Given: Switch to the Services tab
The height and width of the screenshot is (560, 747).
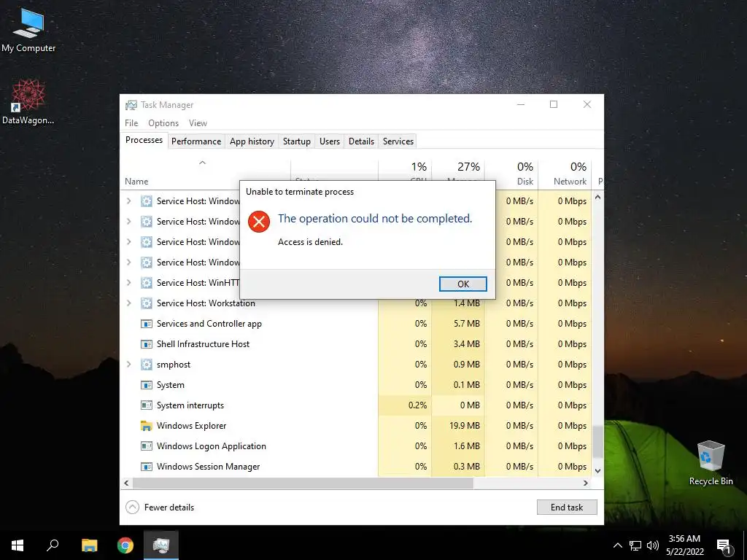Looking at the screenshot, I should coord(398,141).
